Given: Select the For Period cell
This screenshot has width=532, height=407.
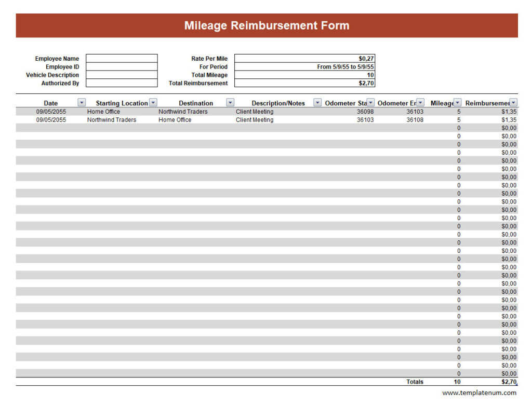Looking at the screenshot, I should point(304,66).
